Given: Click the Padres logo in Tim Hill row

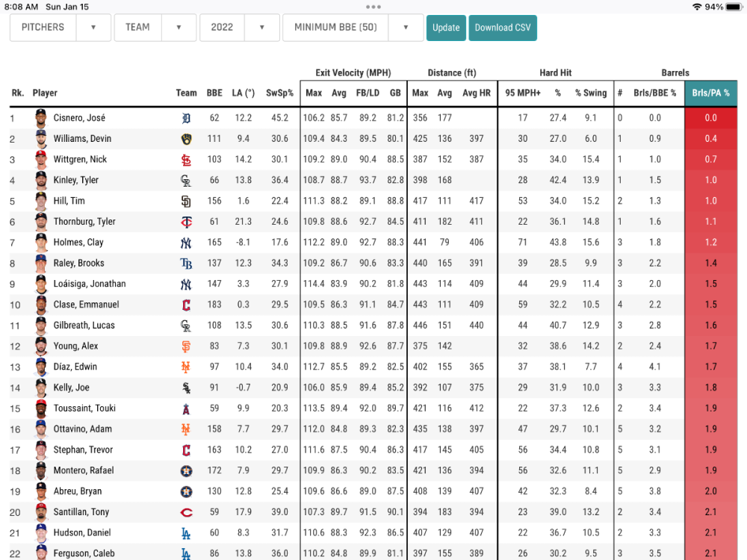Looking at the screenshot, I should coord(186,201).
